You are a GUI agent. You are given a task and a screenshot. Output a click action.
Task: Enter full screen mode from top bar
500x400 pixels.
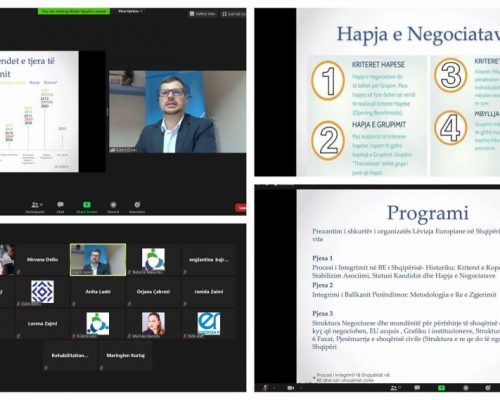click(x=234, y=14)
